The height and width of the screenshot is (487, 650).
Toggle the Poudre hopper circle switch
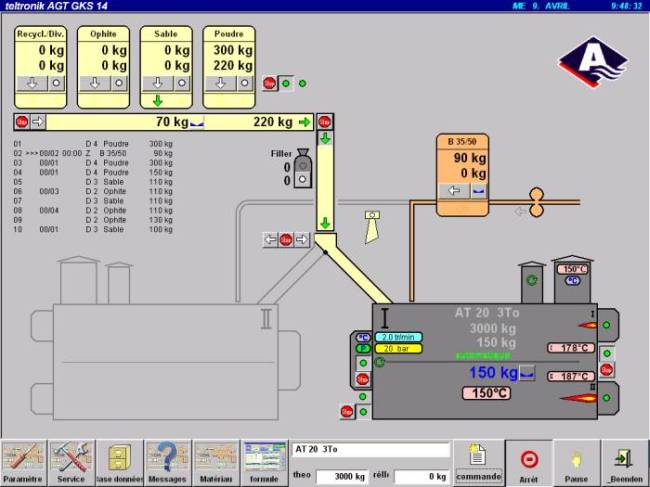245,84
